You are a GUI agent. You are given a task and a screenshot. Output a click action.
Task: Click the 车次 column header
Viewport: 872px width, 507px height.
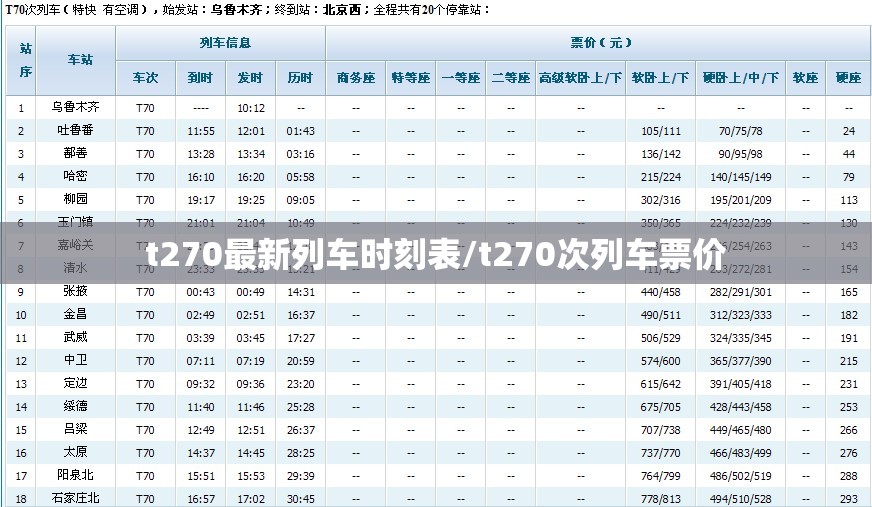(145, 78)
